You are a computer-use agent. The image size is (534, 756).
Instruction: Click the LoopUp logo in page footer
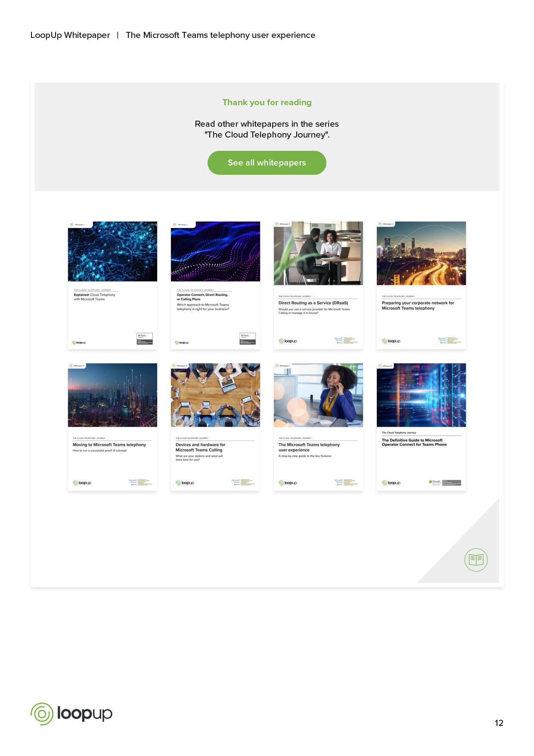click(71, 714)
